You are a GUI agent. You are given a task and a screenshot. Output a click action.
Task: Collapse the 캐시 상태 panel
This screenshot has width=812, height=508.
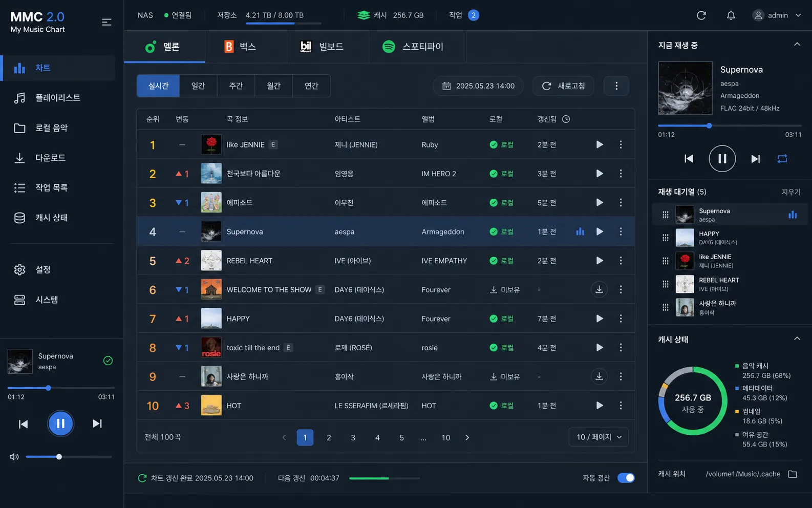tap(797, 338)
